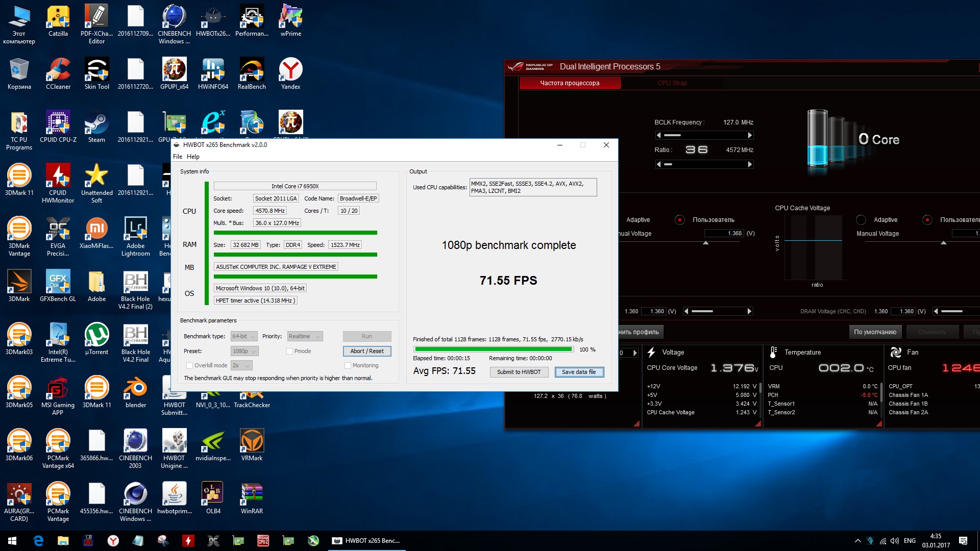The height and width of the screenshot is (551, 980).
Task: Click the ENG language indicator
Action: pos(910,541)
